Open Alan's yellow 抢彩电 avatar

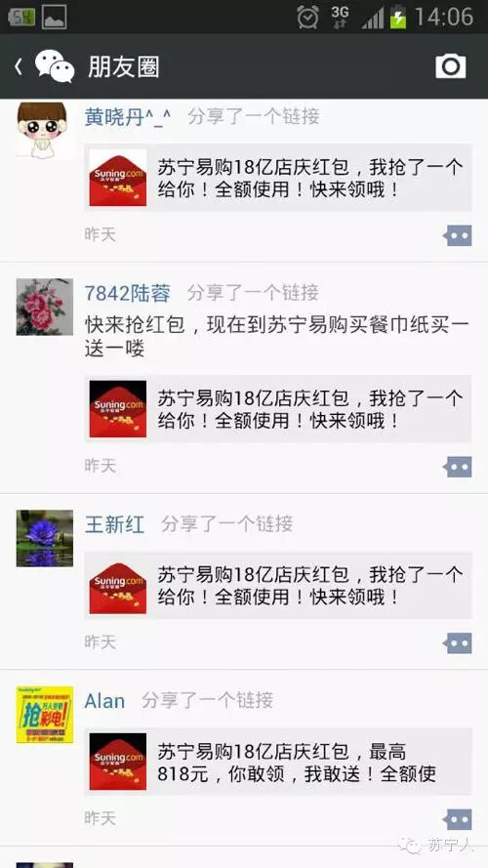click(44, 714)
